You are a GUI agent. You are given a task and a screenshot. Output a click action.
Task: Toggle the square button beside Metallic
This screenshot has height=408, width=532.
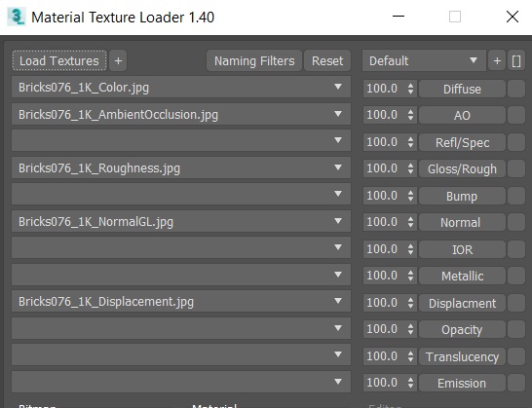(516, 277)
